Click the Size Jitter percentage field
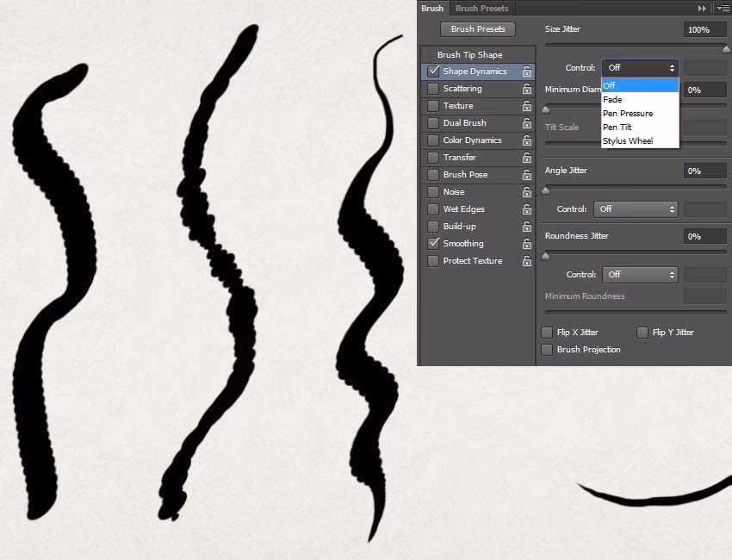This screenshot has width=732, height=560. point(704,28)
